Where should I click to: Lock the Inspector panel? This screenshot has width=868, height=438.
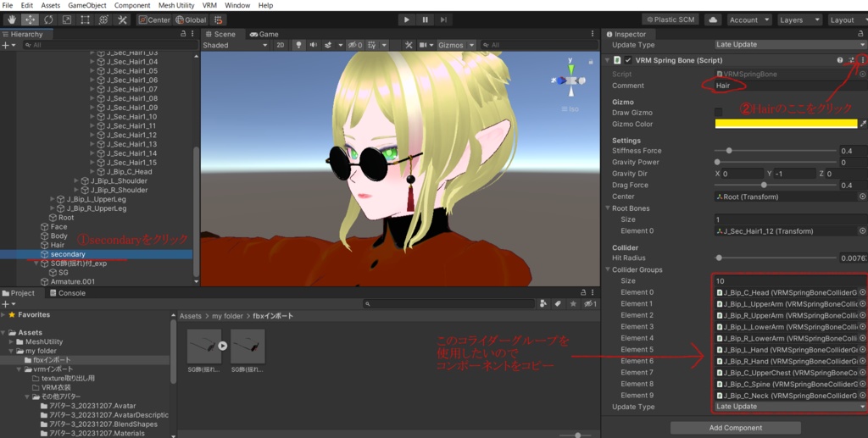pyautogui.click(x=860, y=34)
